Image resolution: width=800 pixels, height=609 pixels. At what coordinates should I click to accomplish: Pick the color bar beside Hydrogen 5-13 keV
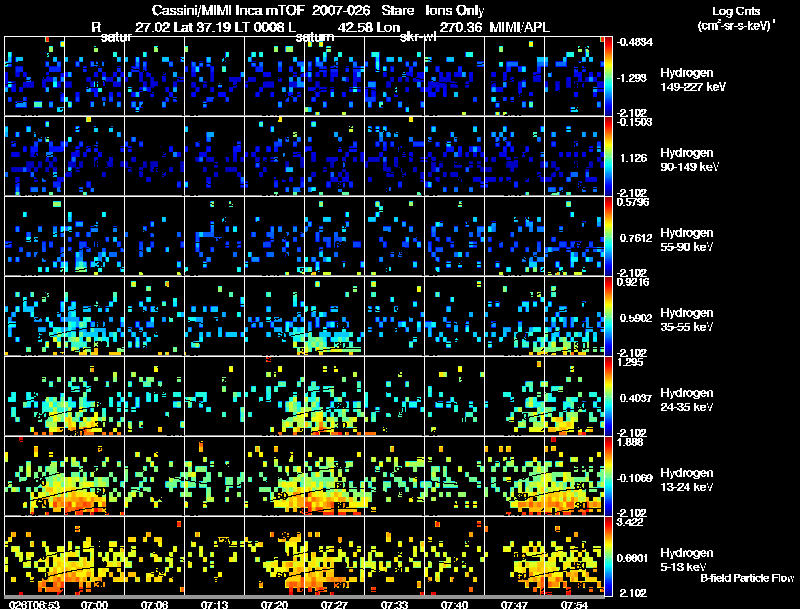pyautogui.click(x=608, y=556)
